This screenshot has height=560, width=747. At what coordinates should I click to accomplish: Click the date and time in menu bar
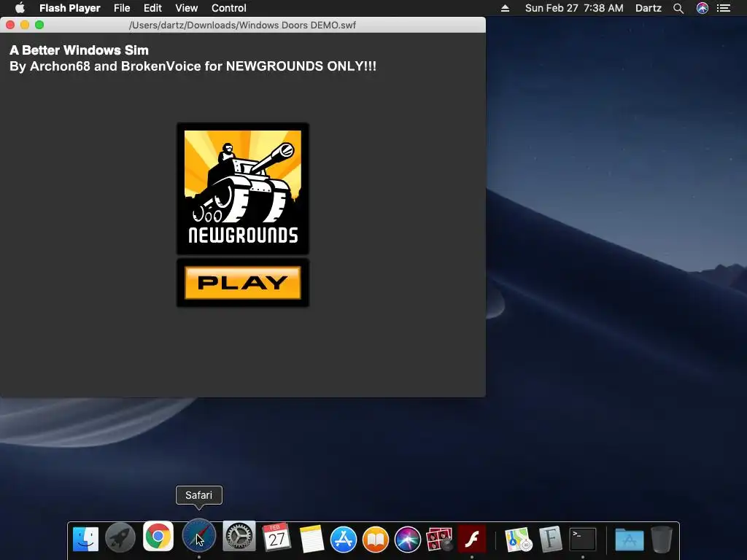574,8
